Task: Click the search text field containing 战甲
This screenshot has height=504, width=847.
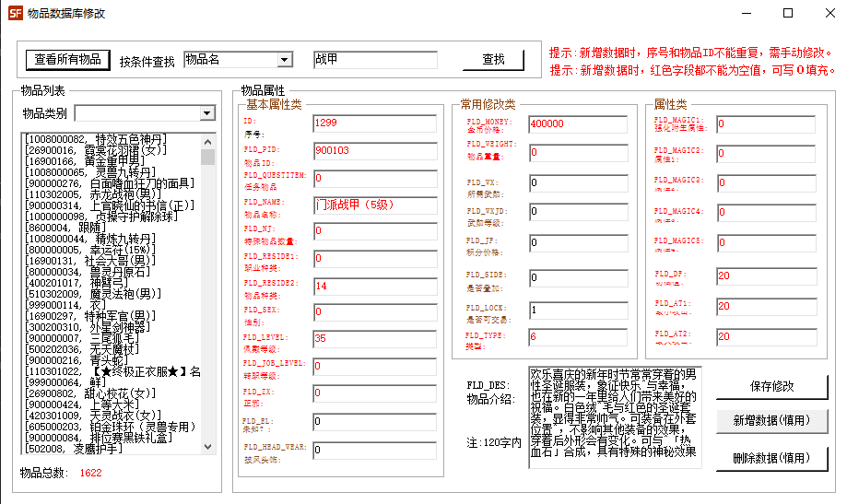Action: [x=374, y=60]
